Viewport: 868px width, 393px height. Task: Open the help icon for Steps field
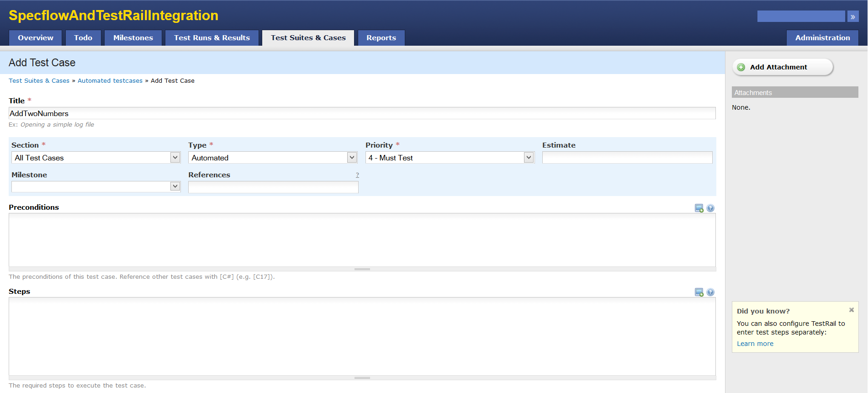[710, 292]
